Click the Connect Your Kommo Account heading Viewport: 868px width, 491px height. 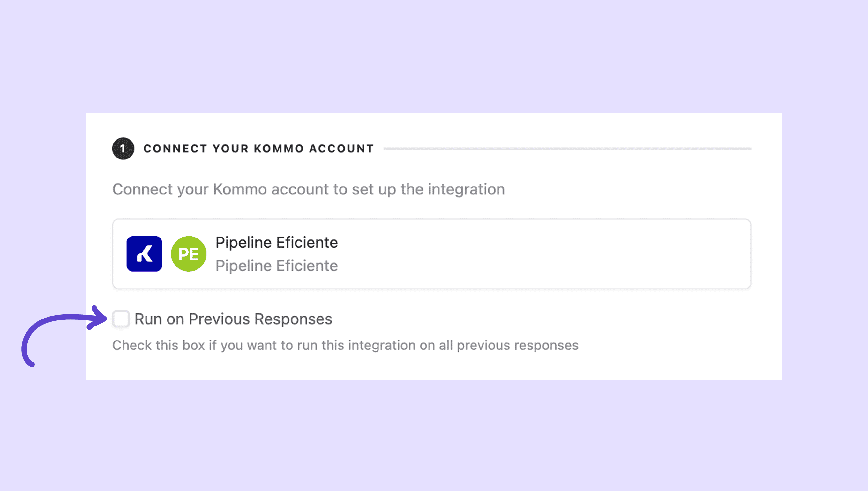click(258, 149)
